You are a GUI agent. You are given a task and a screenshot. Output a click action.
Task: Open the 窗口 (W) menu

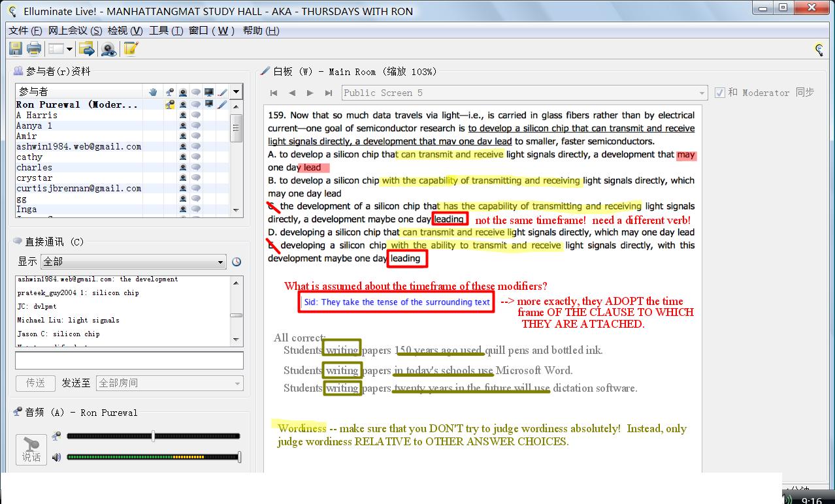[x=212, y=31]
